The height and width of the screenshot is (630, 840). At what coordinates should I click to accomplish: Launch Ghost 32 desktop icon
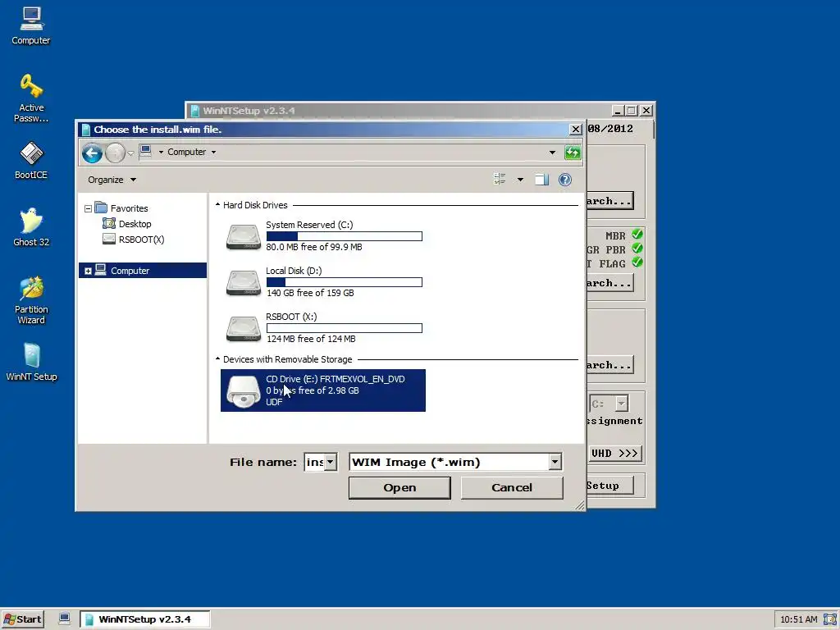[31, 227]
